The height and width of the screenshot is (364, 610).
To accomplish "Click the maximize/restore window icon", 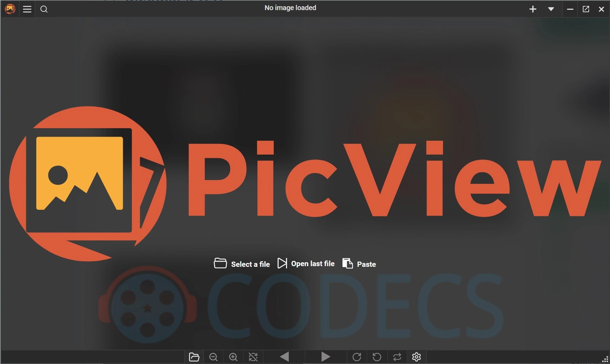I will pos(586,9).
